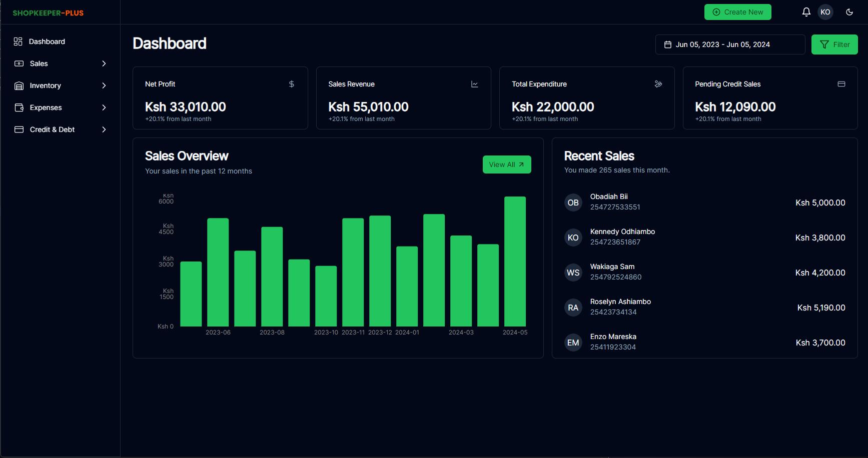
Task: Click View All in Sales Overview
Action: point(507,164)
